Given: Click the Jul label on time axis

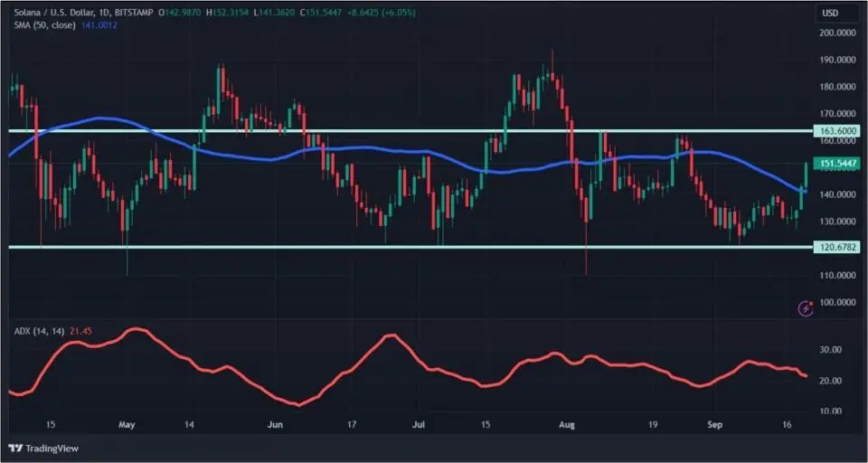Looking at the screenshot, I should [420, 423].
